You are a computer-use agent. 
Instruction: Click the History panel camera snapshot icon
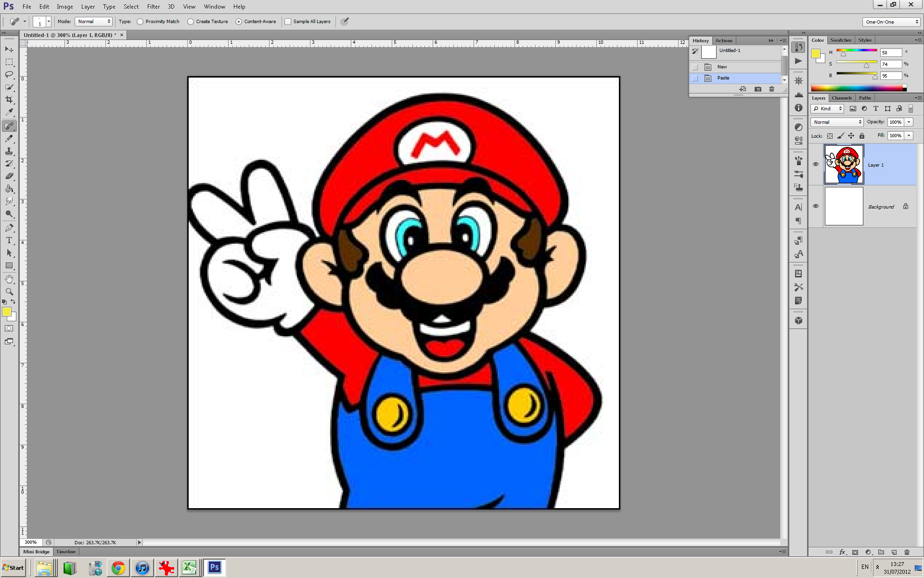758,89
